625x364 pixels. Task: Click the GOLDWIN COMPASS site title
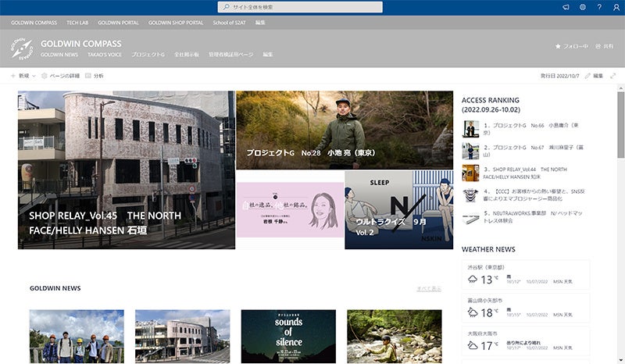(81, 44)
